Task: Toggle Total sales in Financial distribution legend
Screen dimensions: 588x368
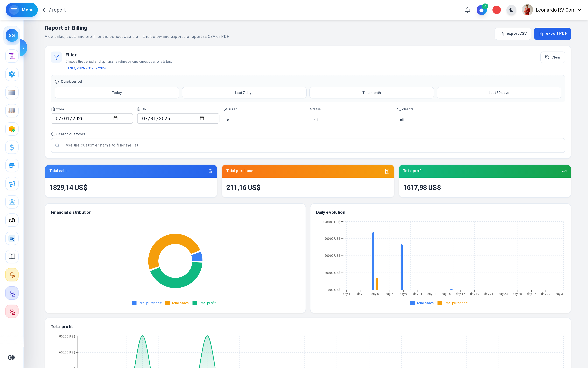Action: coord(177,303)
